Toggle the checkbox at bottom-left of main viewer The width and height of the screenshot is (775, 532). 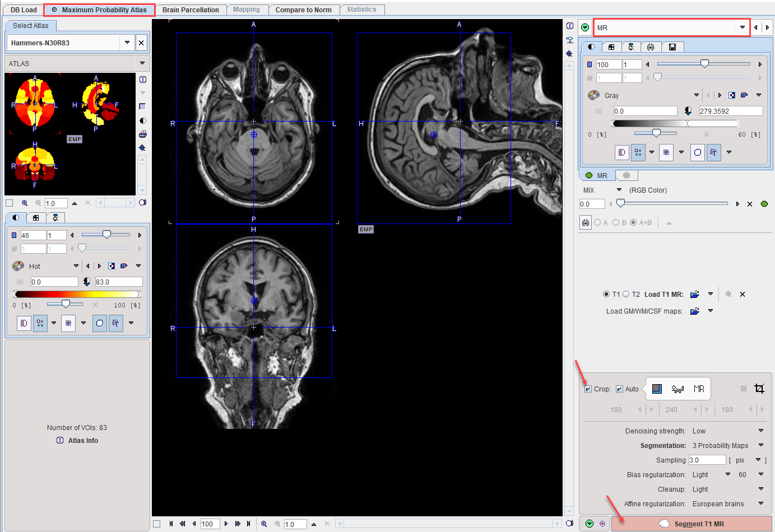point(157,524)
